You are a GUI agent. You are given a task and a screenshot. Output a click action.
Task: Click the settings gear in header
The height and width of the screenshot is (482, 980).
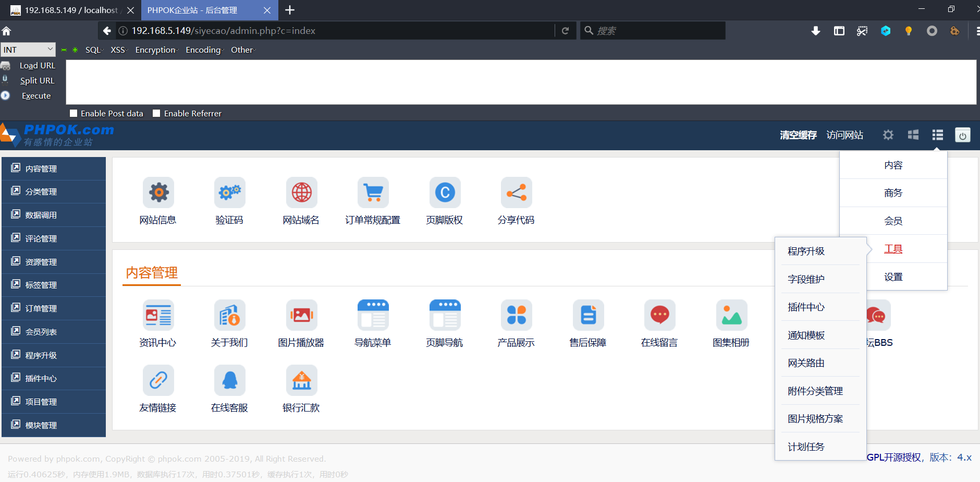coord(888,135)
